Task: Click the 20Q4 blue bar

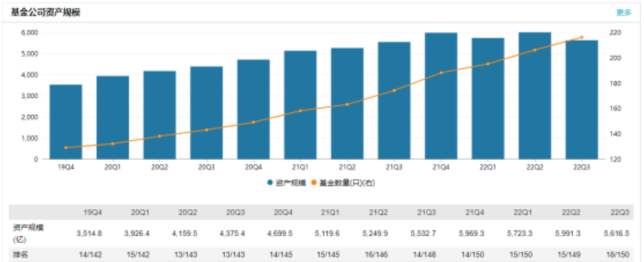Action: tap(253, 110)
